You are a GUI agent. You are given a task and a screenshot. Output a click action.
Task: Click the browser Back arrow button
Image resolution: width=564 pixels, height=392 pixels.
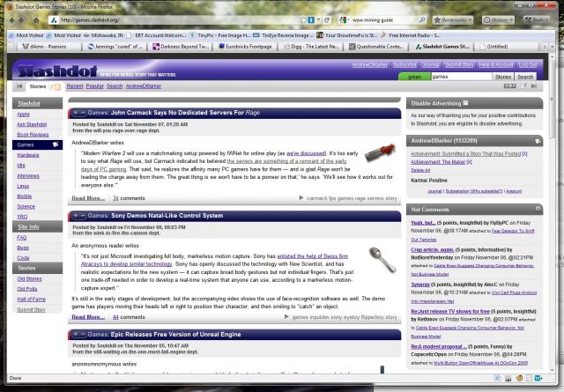[x=11, y=20]
